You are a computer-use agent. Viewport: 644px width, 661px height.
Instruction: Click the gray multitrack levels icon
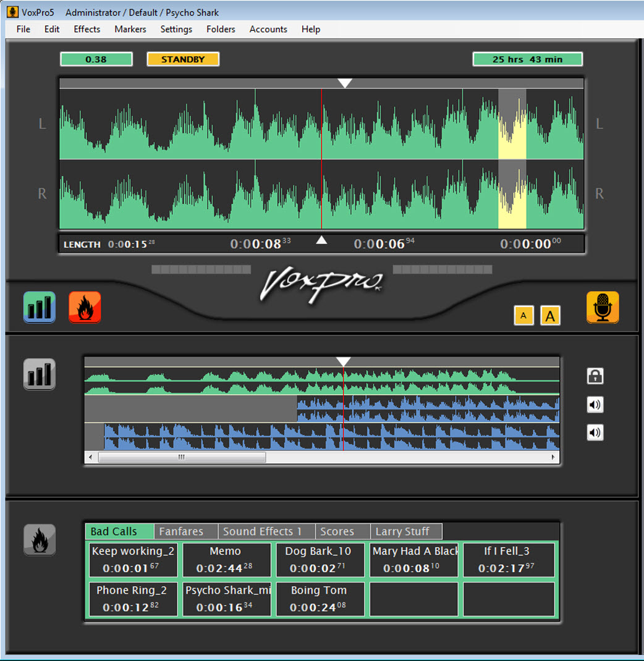click(x=39, y=374)
